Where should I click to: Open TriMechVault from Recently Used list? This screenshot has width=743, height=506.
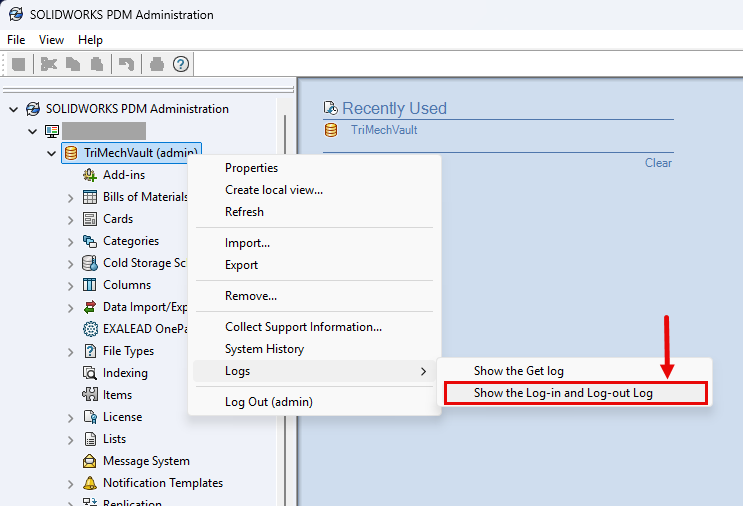384,130
